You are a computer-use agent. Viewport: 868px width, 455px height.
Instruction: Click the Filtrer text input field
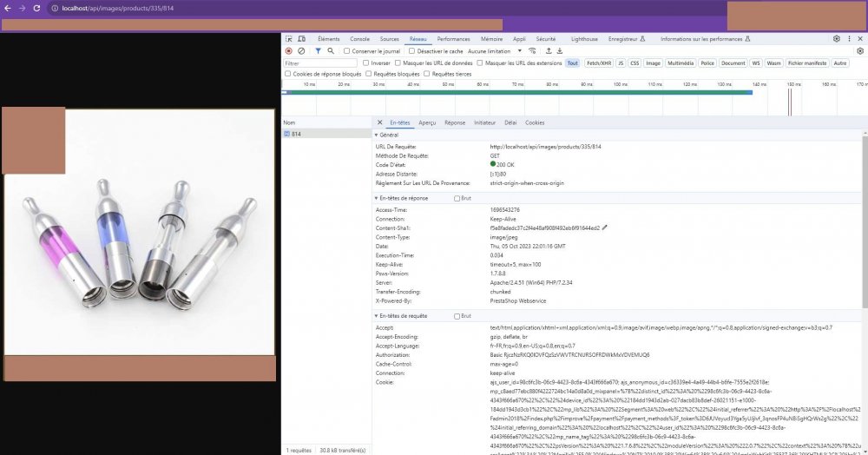[320, 63]
